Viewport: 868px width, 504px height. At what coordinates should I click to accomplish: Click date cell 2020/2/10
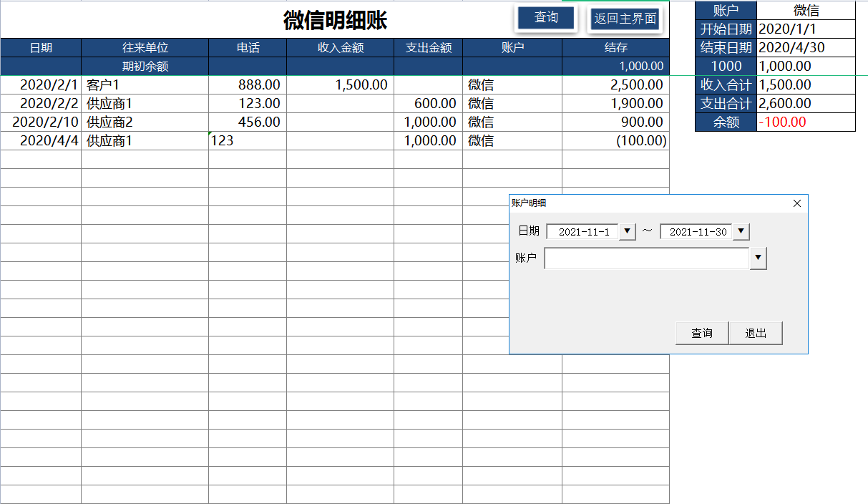[41, 122]
